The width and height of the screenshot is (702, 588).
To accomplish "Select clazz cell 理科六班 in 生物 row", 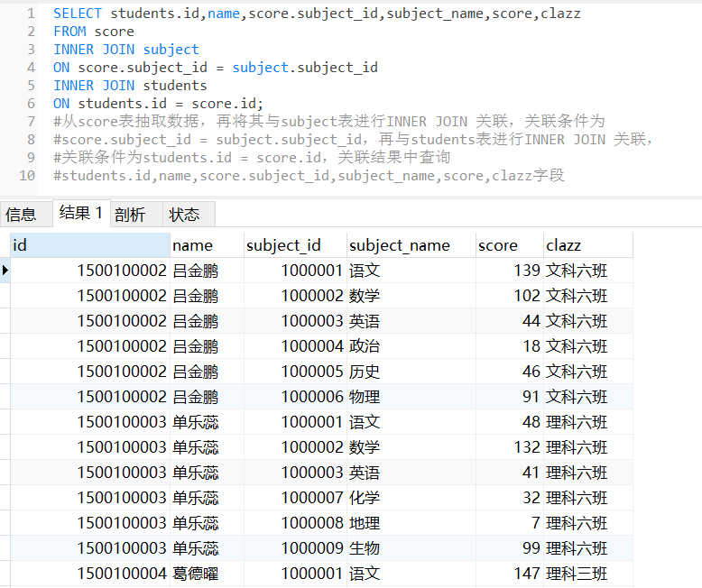I will (x=587, y=548).
